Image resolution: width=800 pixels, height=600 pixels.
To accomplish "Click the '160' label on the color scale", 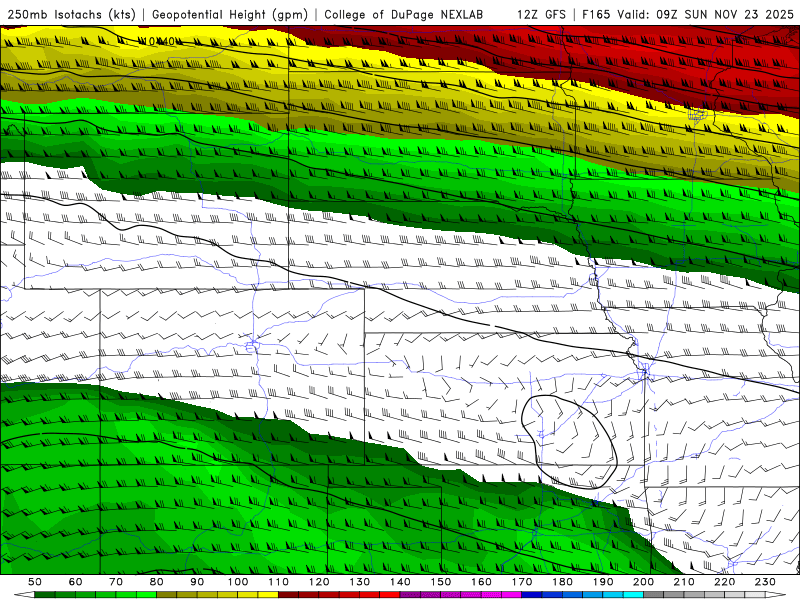I will coord(481,582).
